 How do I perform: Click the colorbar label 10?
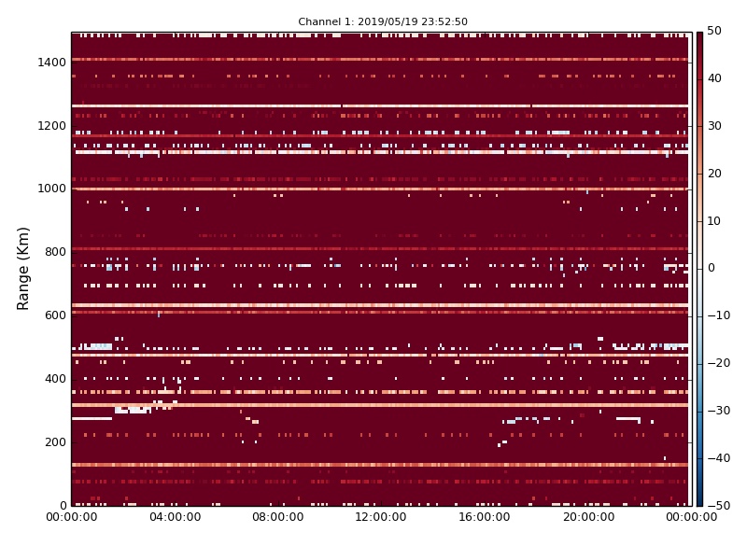click(x=714, y=221)
